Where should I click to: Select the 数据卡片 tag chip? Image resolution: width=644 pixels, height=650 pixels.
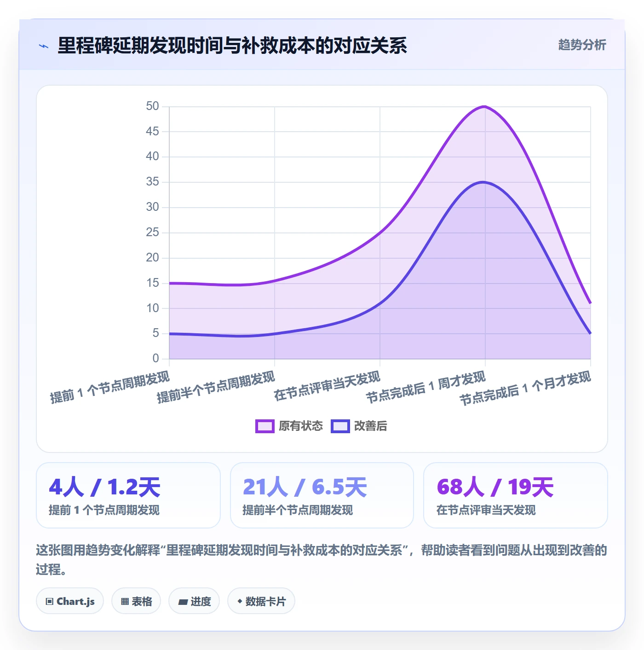click(261, 601)
